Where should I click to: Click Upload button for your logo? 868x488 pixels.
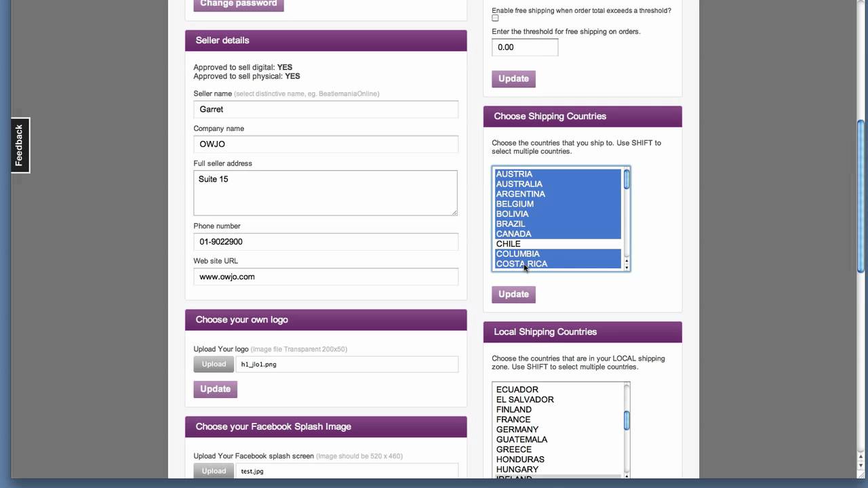[214, 364]
